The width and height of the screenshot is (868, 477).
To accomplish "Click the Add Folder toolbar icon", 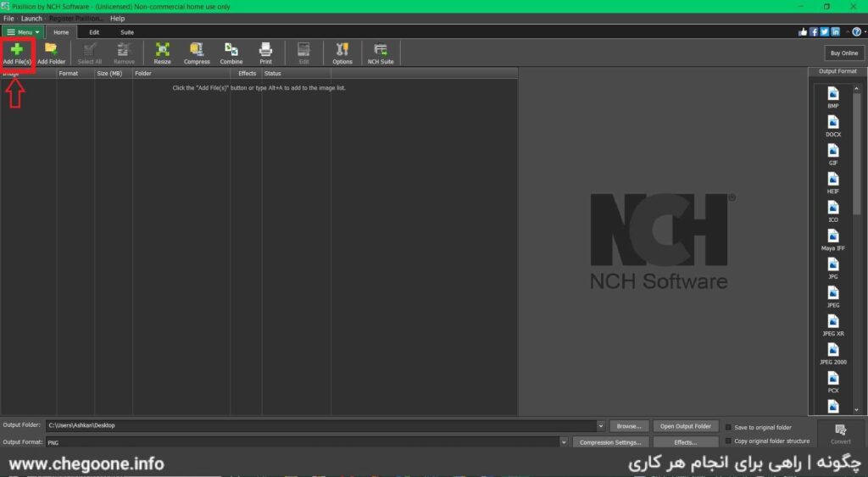I will 51,53.
